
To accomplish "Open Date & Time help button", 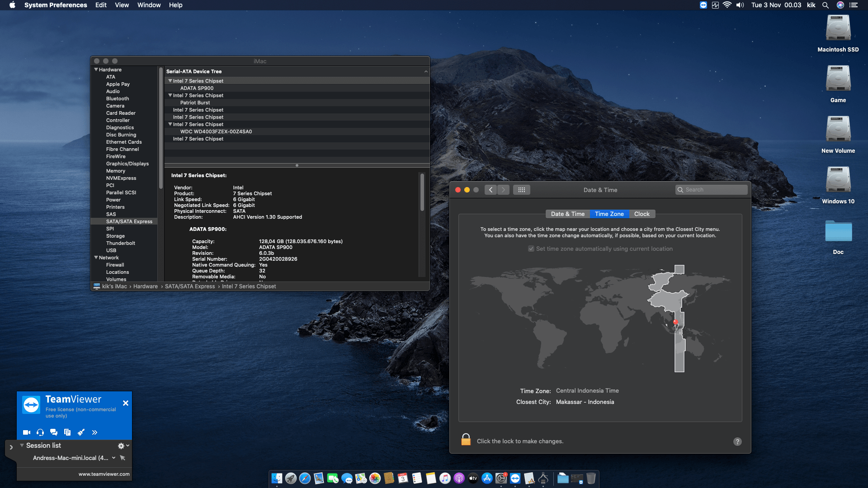I will (x=737, y=441).
